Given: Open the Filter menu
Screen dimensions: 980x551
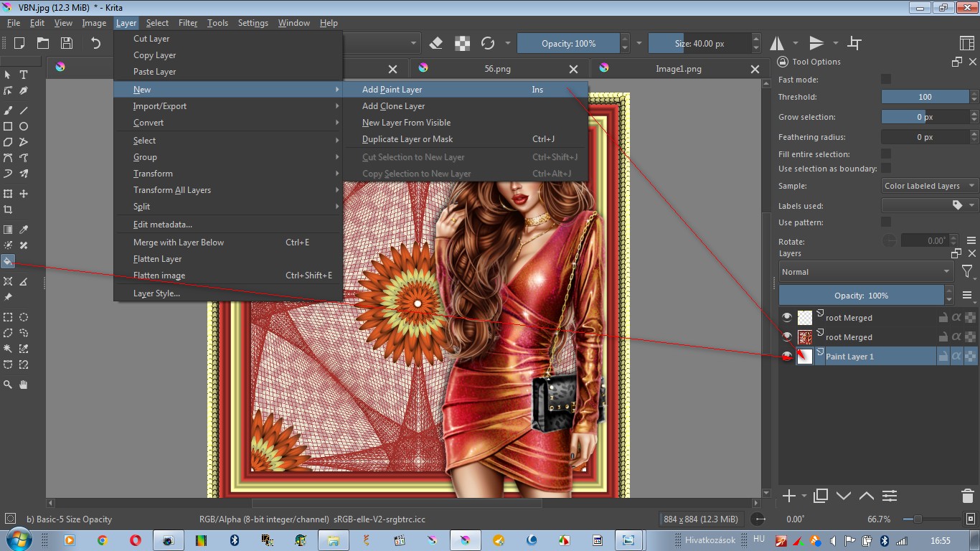Looking at the screenshot, I should coord(188,23).
